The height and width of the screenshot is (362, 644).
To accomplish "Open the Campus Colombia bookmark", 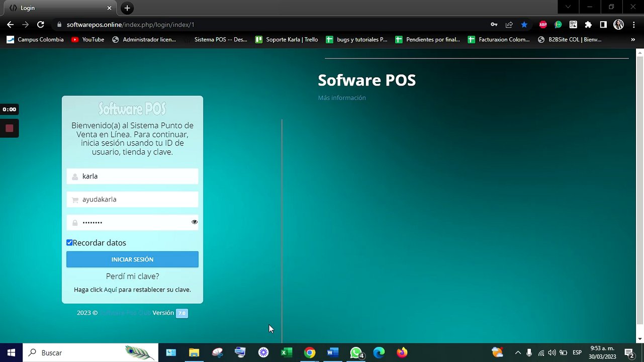I will 35,39.
